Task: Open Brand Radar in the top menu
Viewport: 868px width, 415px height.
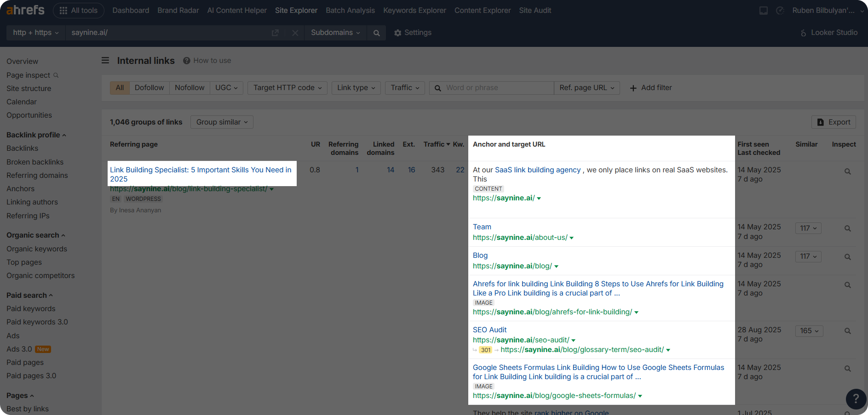Action: click(178, 10)
